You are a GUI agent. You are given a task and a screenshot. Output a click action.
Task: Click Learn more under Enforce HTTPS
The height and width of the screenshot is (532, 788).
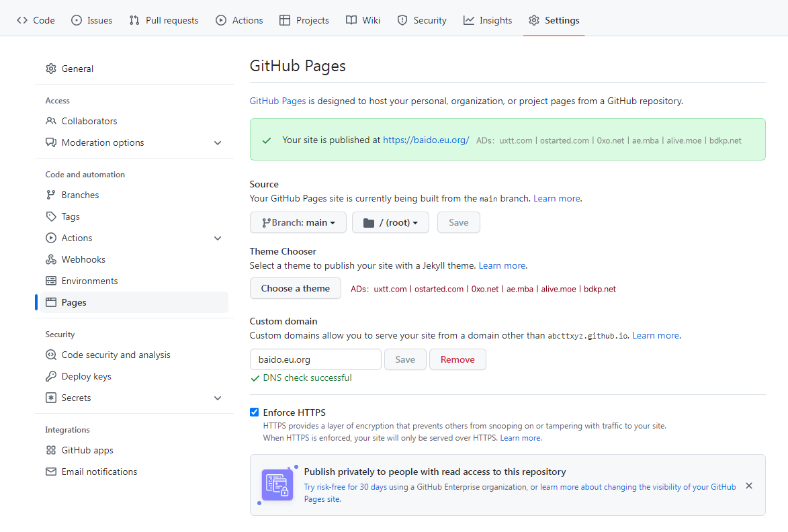click(521, 438)
